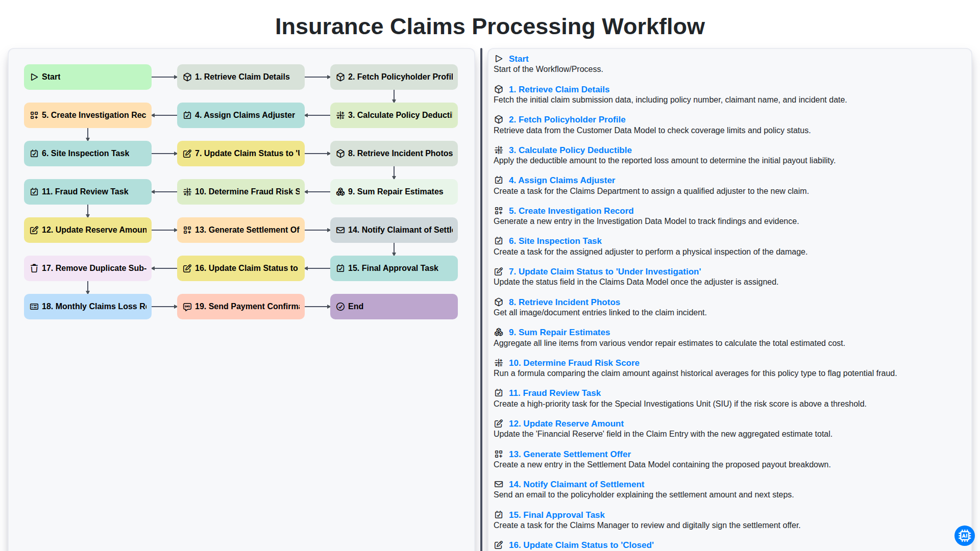Select the 15. Final Approval Task diagram node
The width and height of the screenshot is (980, 551).
click(x=394, y=268)
